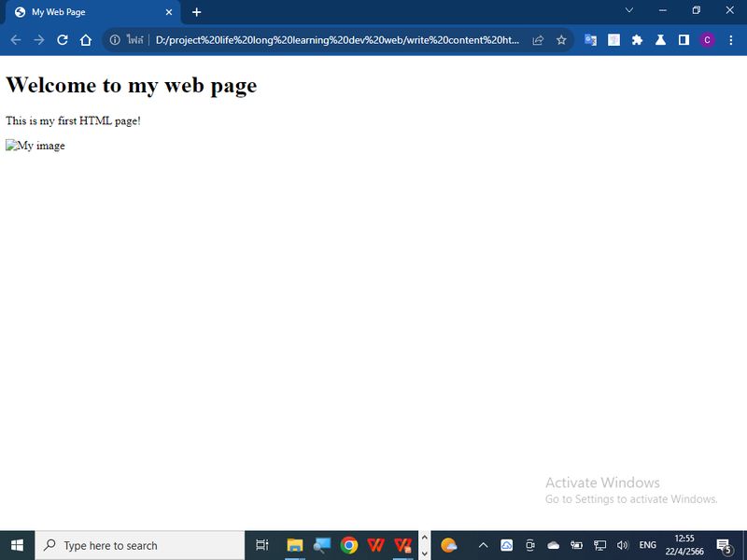
Task: Click the broken My image placeholder
Action: point(35,145)
